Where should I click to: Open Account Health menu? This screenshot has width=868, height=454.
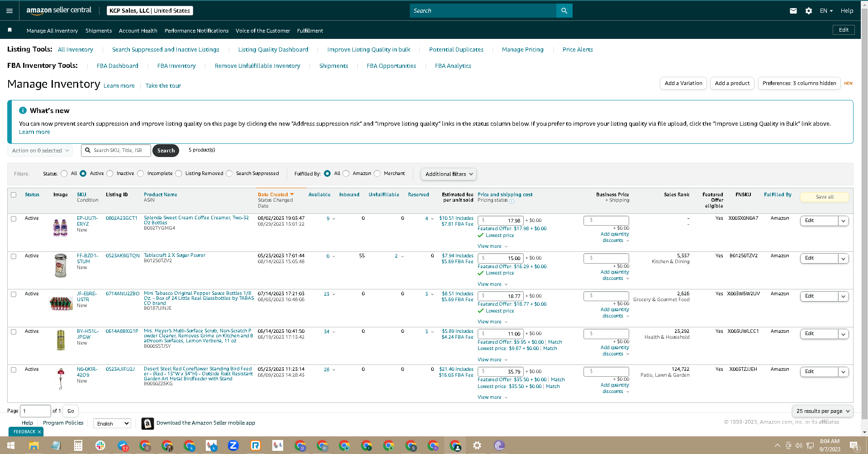click(x=138, y=31)
